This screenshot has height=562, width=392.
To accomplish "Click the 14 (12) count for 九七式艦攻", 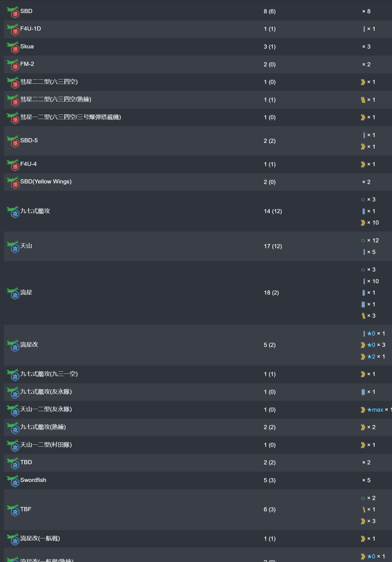I will point(273,211).
